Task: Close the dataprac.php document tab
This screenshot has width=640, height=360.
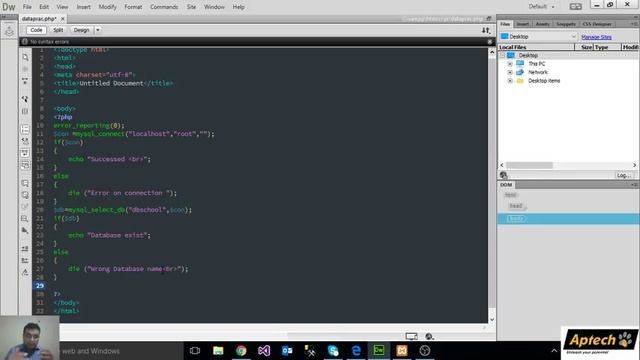Action: 62,19
